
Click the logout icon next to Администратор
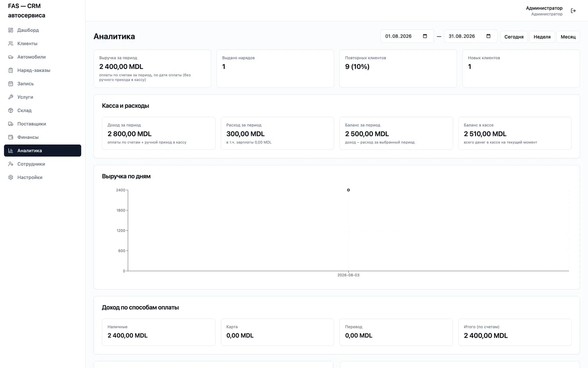click(x=573, y=11)
